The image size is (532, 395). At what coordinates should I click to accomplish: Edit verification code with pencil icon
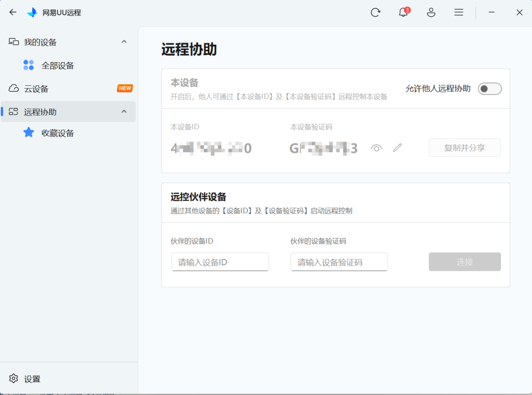(398, 148)
